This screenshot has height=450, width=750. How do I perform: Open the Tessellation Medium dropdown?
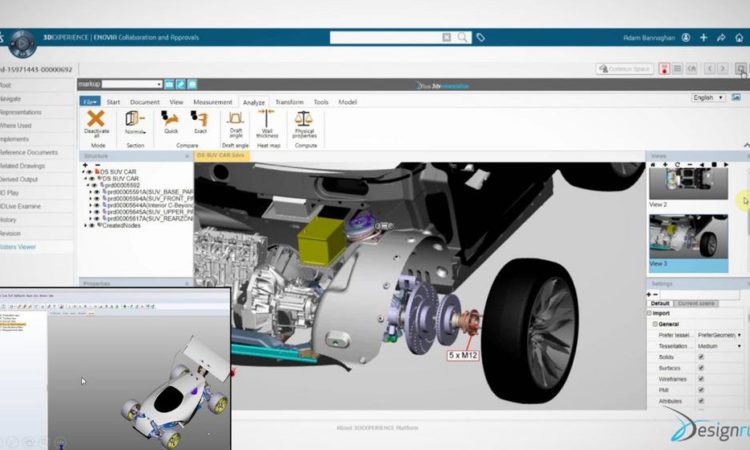(x=719, y=346)
